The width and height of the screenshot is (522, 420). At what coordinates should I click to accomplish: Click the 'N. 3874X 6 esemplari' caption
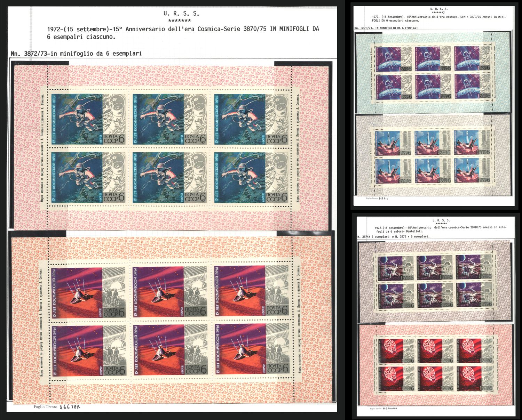click(393, 236)
